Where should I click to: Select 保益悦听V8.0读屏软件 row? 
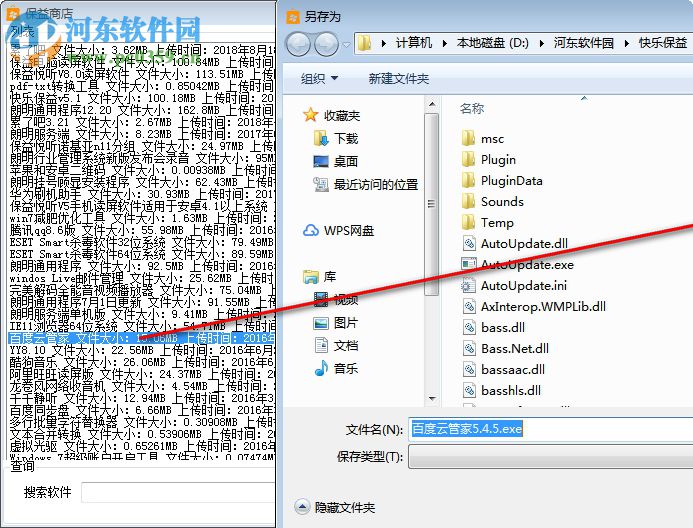141,74
